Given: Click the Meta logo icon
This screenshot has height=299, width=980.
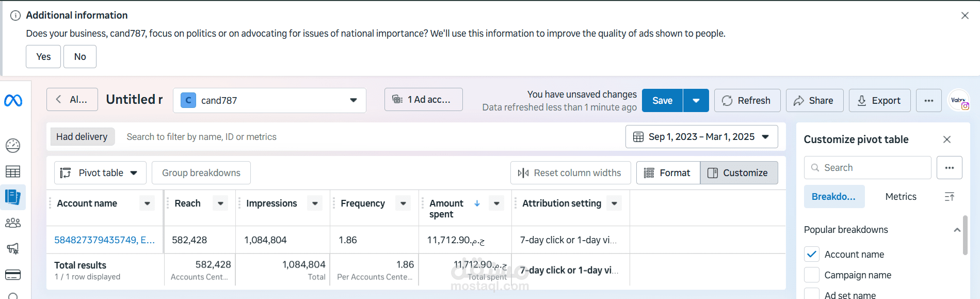Looking at the screenshot, I should (x=13, y=101).
